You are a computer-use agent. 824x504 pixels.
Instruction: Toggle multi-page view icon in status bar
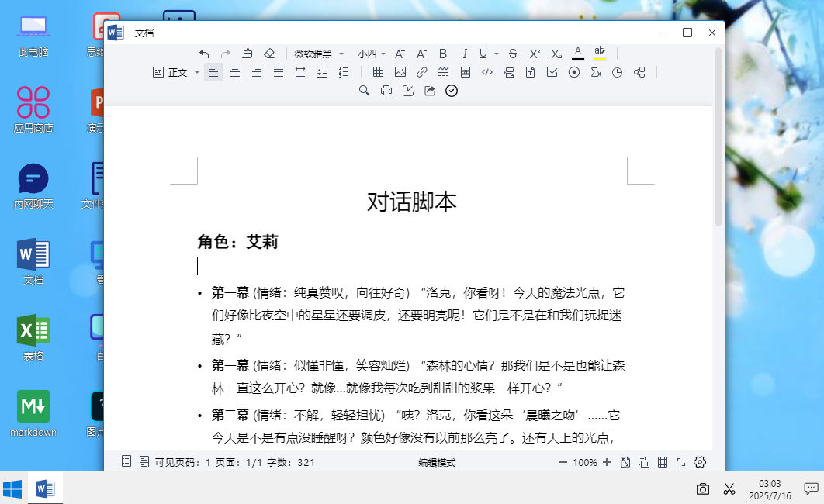tap(644, 462)
